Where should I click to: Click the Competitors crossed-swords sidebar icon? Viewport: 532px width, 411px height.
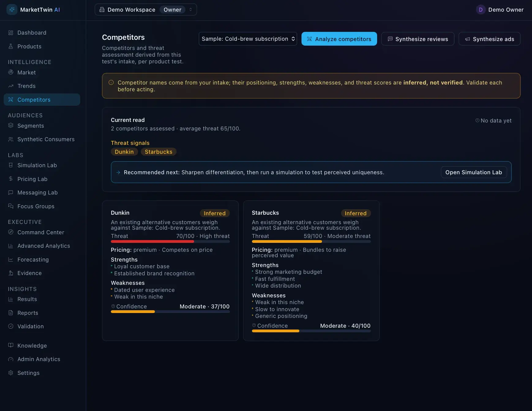[x=11, y=100]
